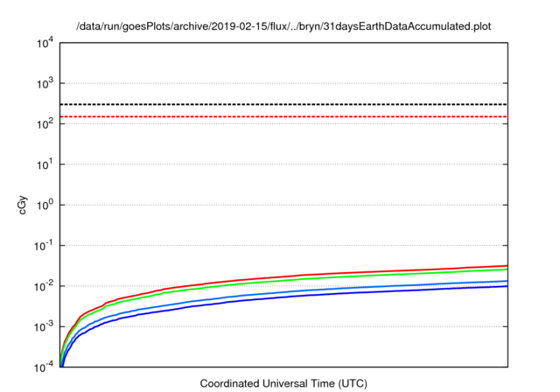Click the 10^-4 y-axis tick label
The height and width of the screenshot is (392, 560).
click(44, 367)
